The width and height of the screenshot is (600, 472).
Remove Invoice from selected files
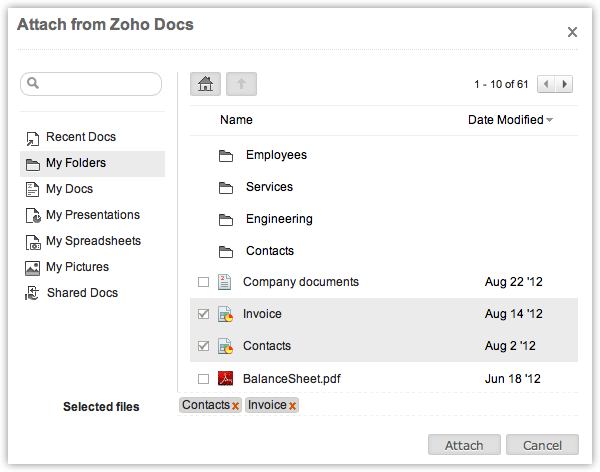[292, 406]
